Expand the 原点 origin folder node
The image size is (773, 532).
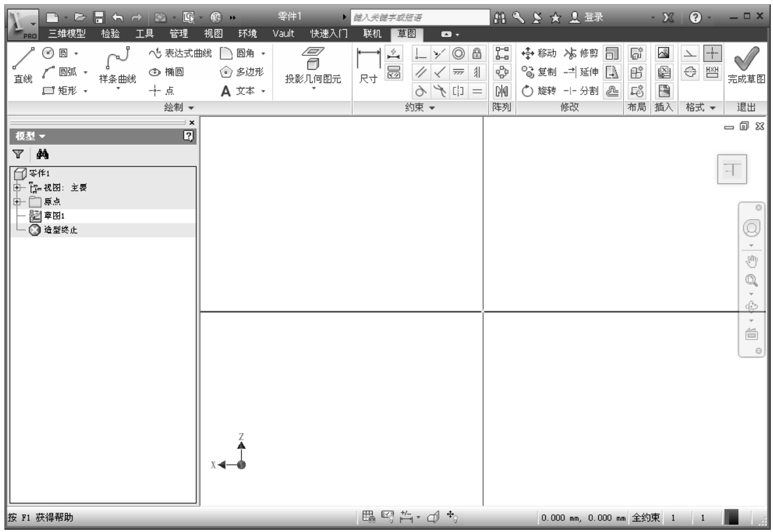pos(17,202)
